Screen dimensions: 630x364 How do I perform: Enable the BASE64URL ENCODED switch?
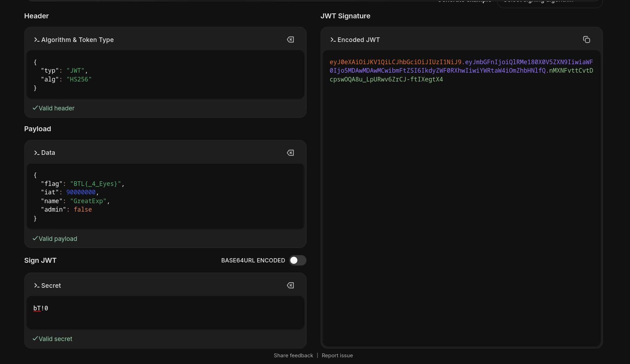[x=297, y=260]
